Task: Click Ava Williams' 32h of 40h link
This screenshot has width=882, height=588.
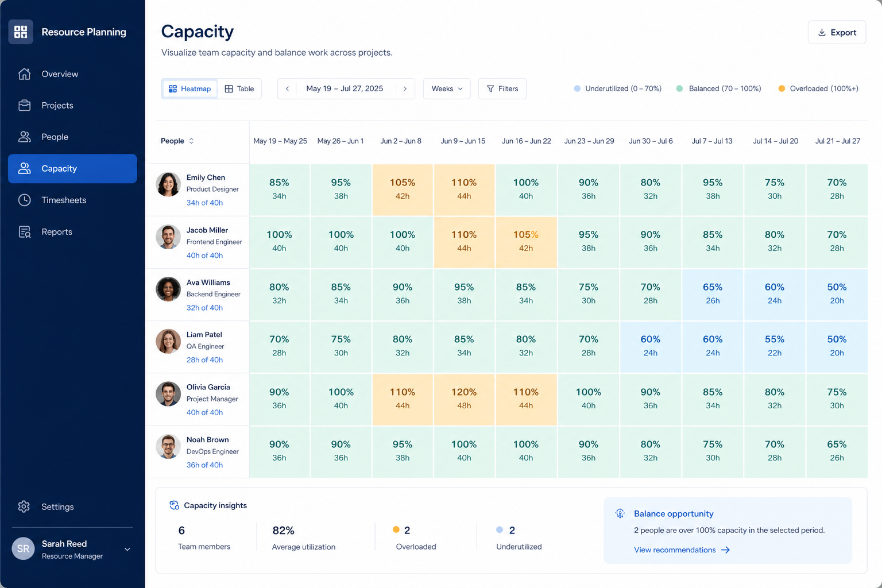Action: (x=204, y=308)
